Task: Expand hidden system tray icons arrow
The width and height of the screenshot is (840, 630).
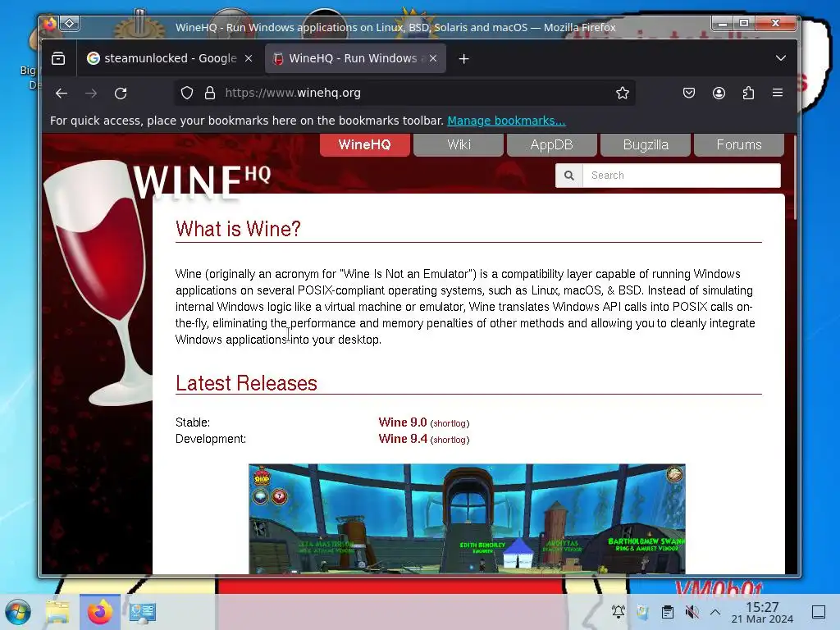Action: (x=715, y=612)
